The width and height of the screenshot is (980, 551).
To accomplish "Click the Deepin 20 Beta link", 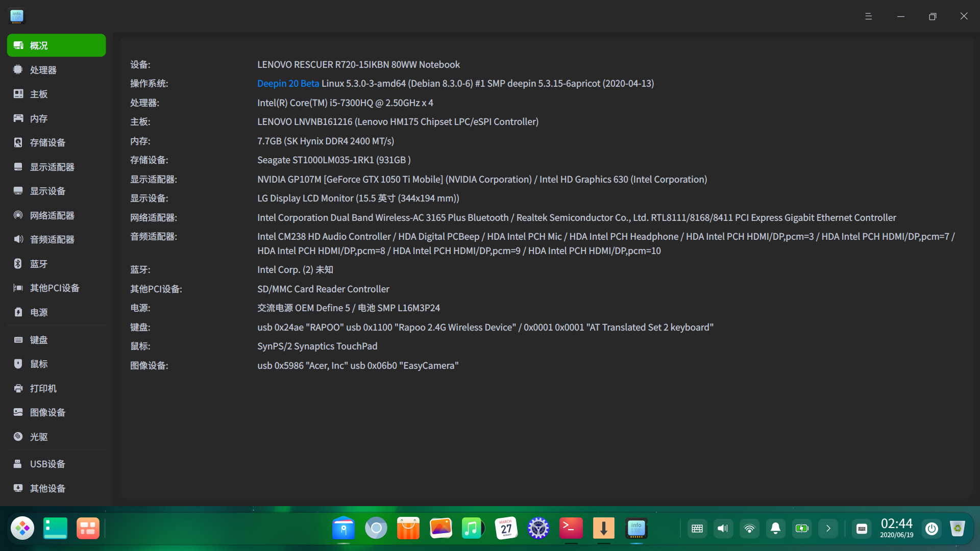I will point(288,83).
